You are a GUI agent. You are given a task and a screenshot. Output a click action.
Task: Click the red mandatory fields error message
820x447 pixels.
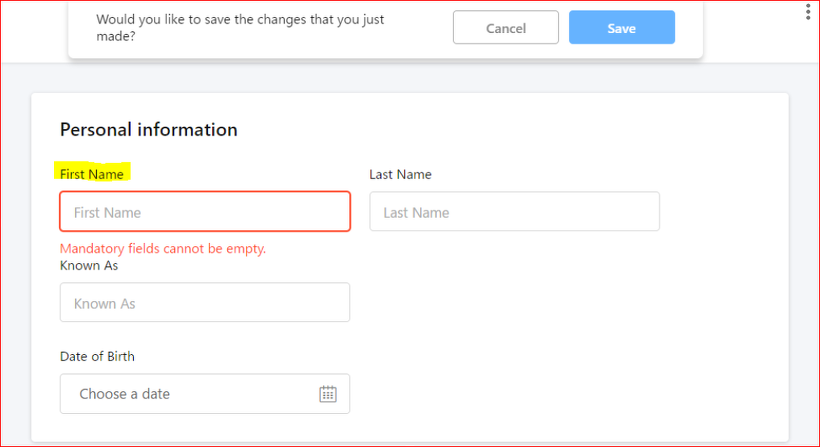(x=163, y=249)
